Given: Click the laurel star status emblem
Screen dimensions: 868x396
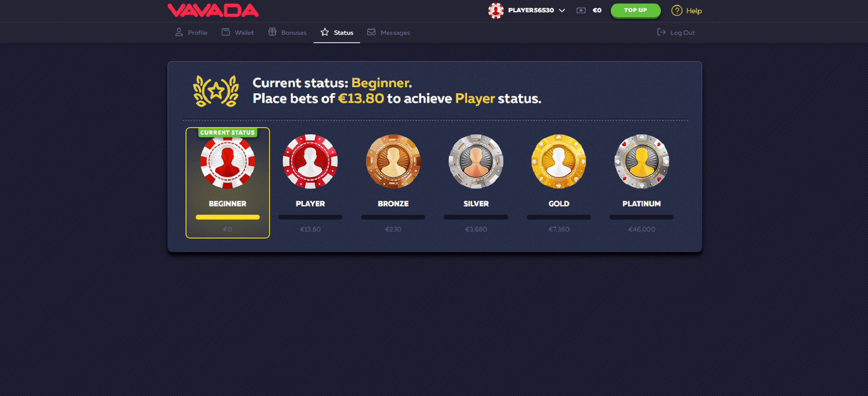Looking at the screenshot, I should (216, 91).
